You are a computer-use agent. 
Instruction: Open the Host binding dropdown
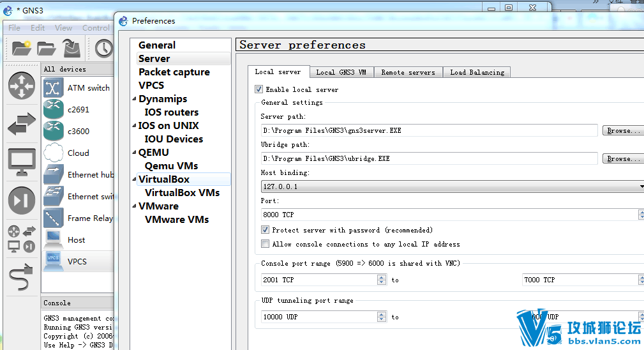click(x=452, y=186)
